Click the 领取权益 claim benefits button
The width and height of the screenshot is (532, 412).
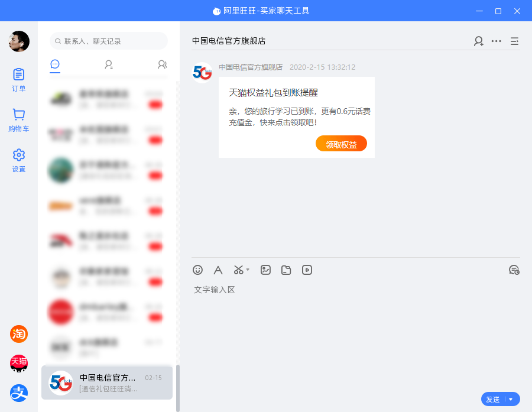pyautogui.click(x=341, y=143)
